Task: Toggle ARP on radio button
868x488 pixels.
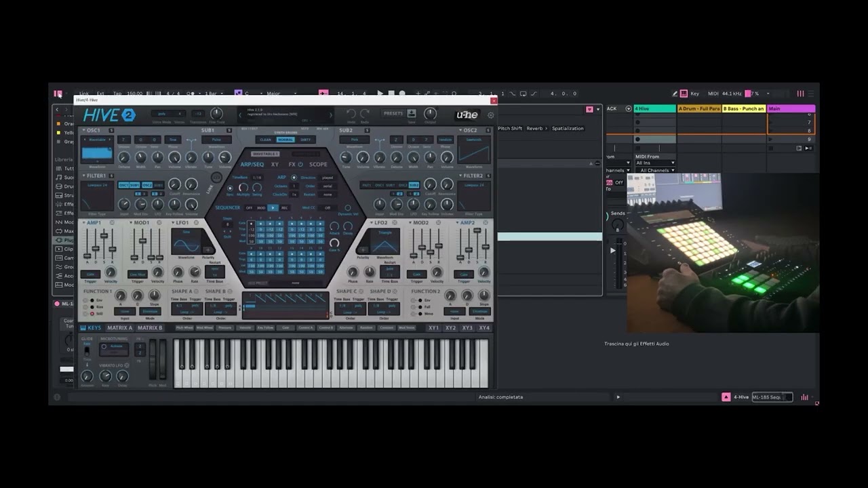Action: (294, 178)
